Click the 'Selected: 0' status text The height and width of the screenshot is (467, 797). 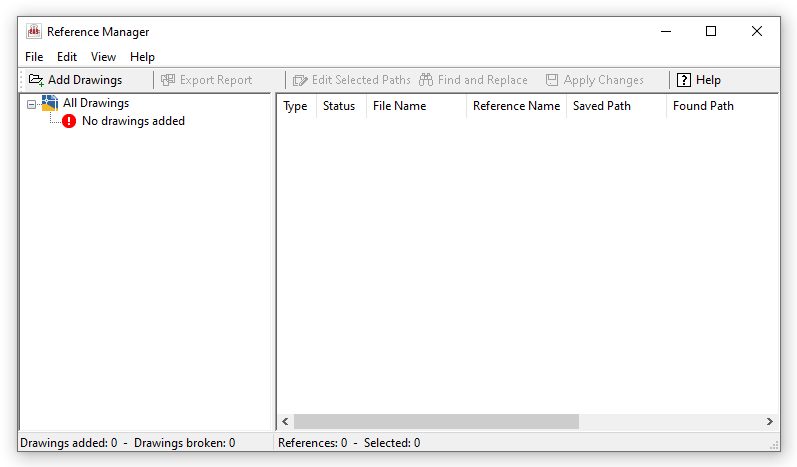(392, 443)
